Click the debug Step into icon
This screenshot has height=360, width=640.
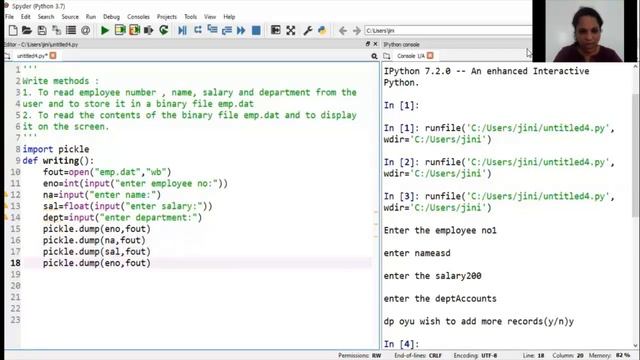click(212, 30)
